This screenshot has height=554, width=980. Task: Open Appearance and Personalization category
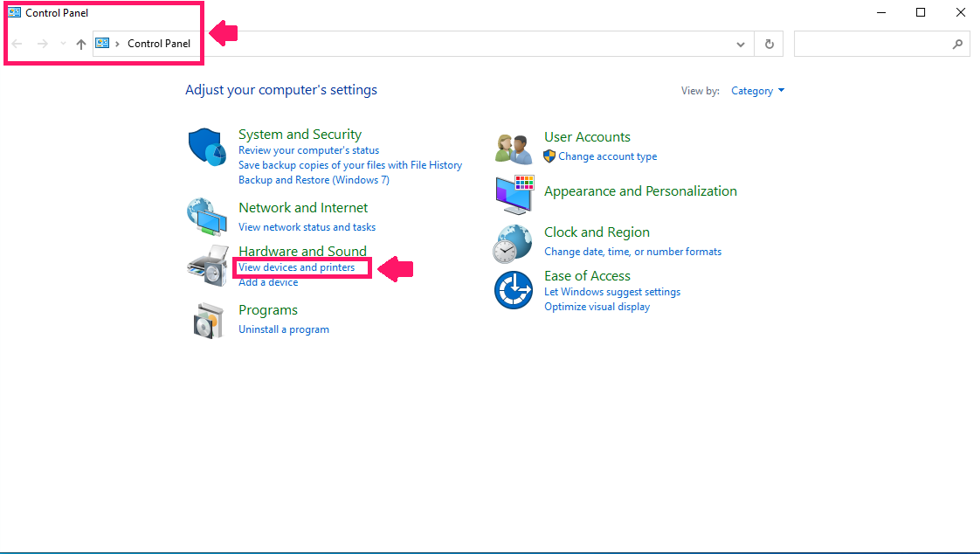click(x=640, y=191)
